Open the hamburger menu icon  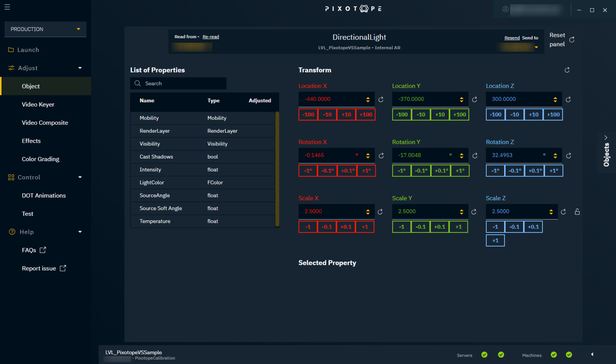pos(7,7)
